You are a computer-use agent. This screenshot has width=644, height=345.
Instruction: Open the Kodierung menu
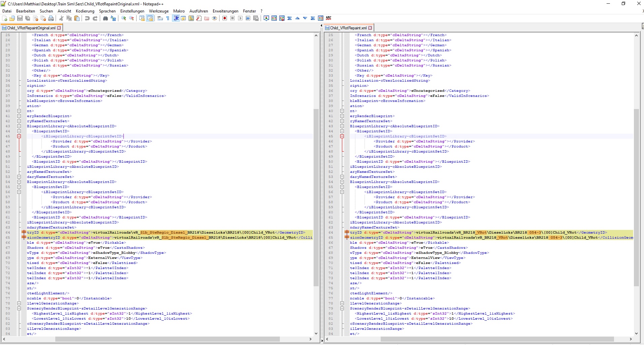tap(85, 11)
